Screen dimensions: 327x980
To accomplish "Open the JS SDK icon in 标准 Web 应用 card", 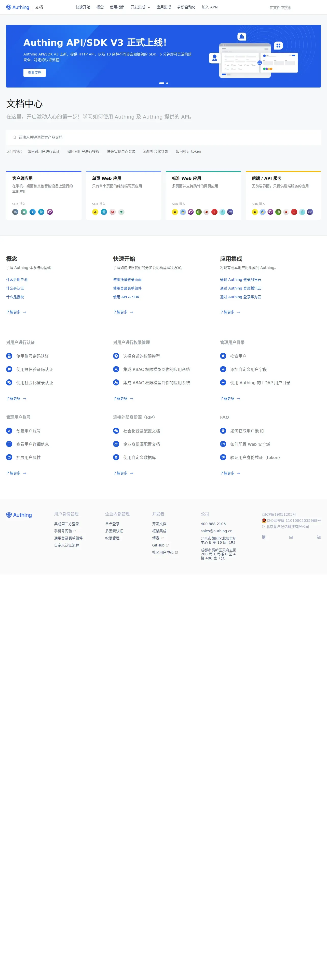I will [x=175, y=212].
